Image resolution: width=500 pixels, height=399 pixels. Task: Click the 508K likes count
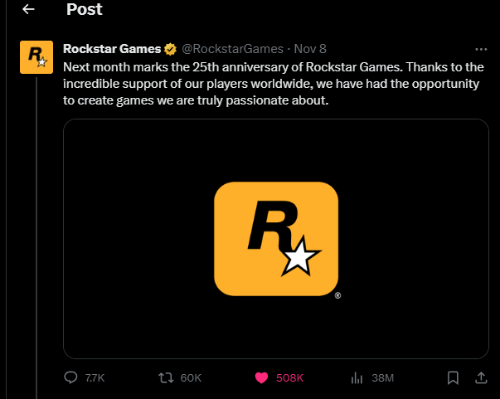click(290, 378)
